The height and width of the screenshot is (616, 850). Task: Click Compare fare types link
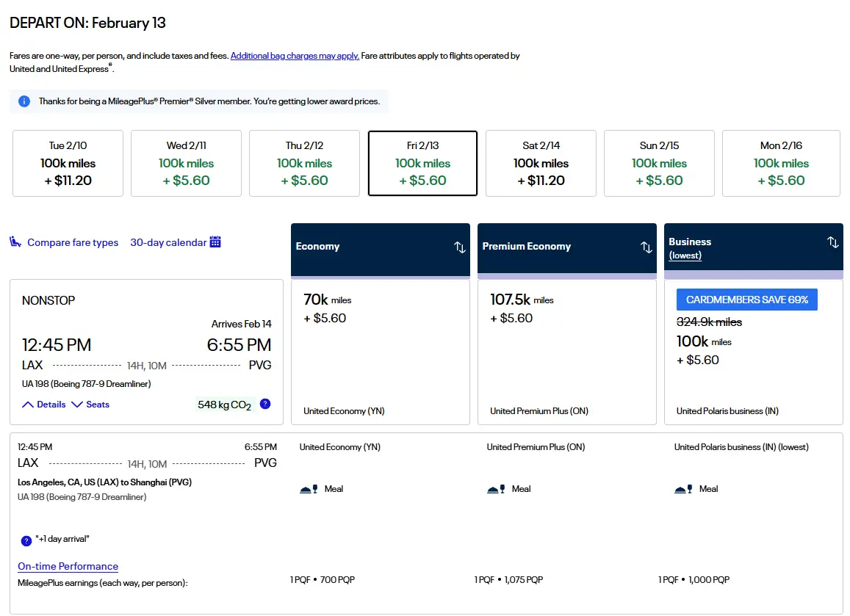coord(73,242)
